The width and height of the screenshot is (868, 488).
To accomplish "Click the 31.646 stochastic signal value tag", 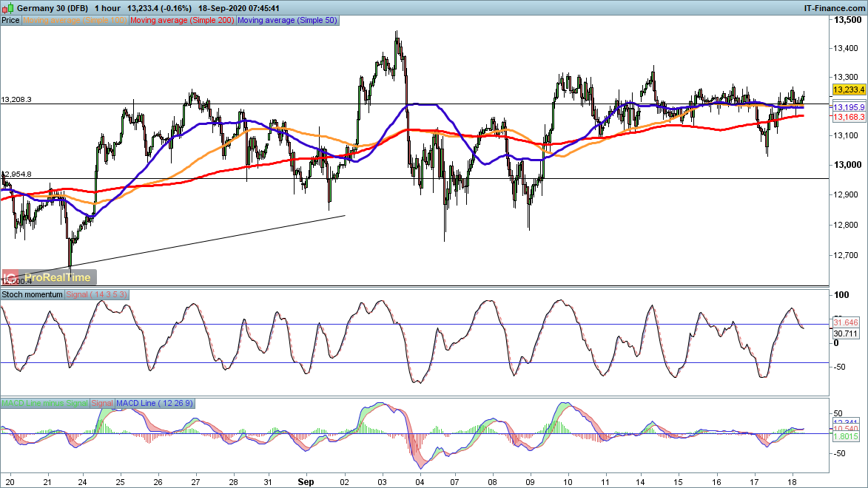I will [846, 322].
